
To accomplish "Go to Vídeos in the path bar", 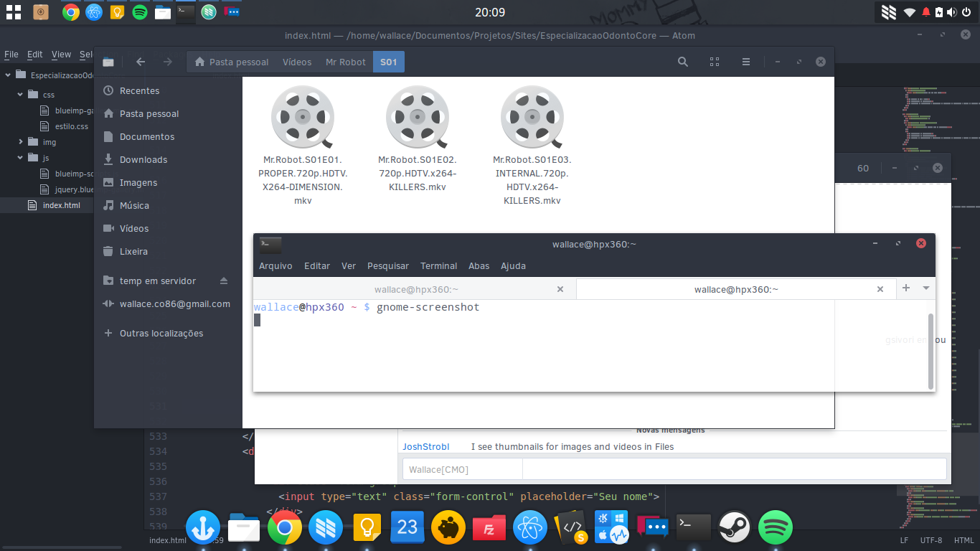I will pos(297,62).
